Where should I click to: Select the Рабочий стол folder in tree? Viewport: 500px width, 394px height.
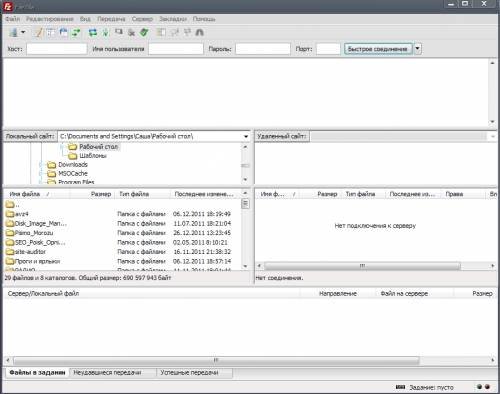coord(99,147)
